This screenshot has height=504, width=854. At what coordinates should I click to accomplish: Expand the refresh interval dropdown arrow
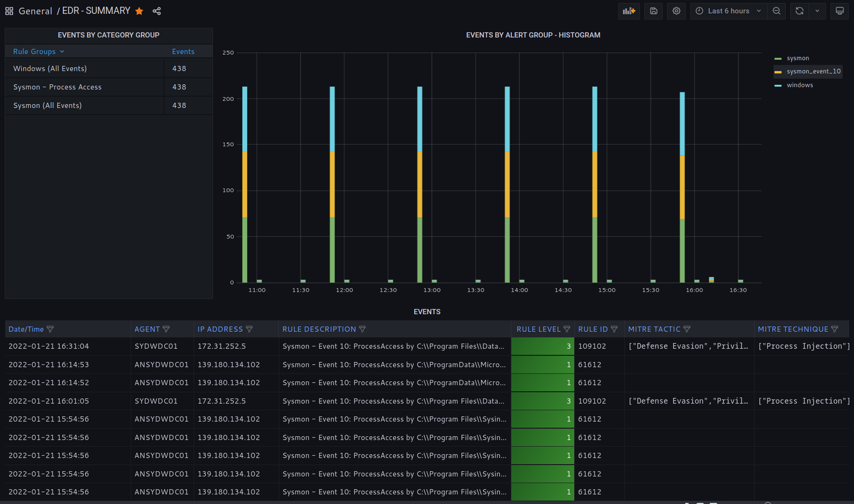[817, 11]
